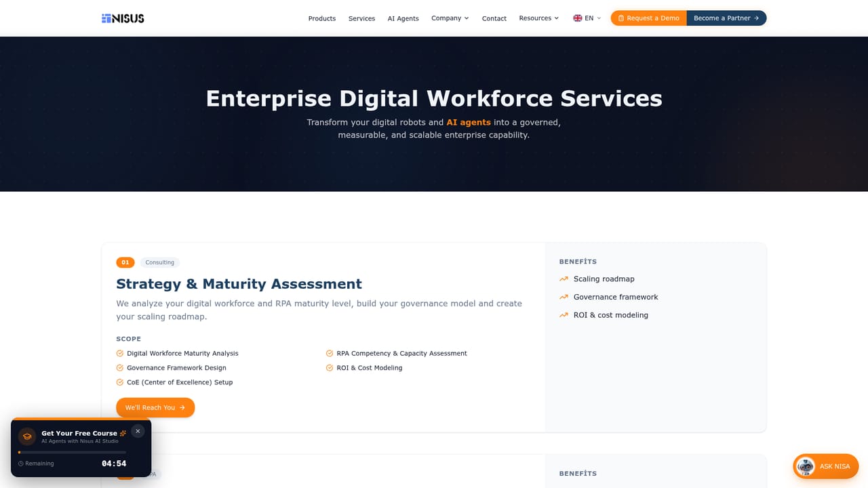Click the clock icon next to Remaining
This screenshot has width=868, height=488.
click(x=20, y=464)
